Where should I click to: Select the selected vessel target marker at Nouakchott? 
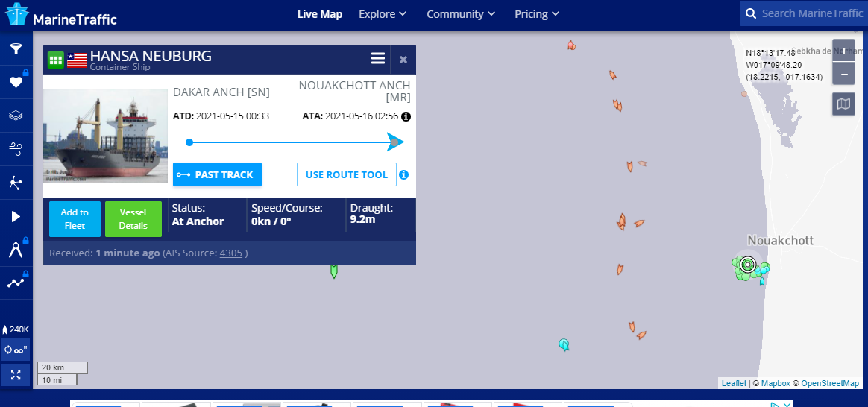click(x=748, y=265)
